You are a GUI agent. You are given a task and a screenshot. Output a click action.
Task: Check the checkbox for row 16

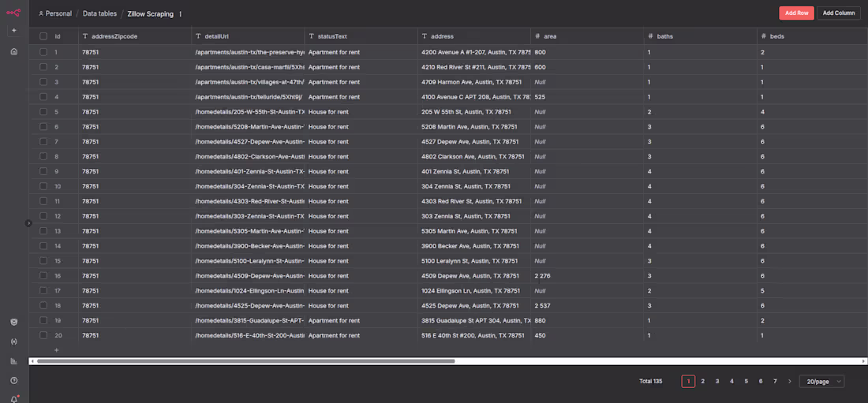(43, 276)
